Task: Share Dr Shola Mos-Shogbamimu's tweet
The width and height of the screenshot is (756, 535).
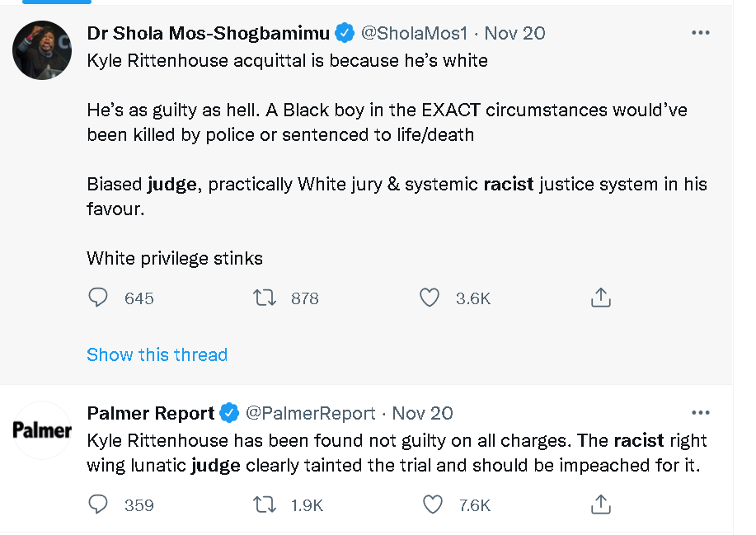Action: [600, 298]
